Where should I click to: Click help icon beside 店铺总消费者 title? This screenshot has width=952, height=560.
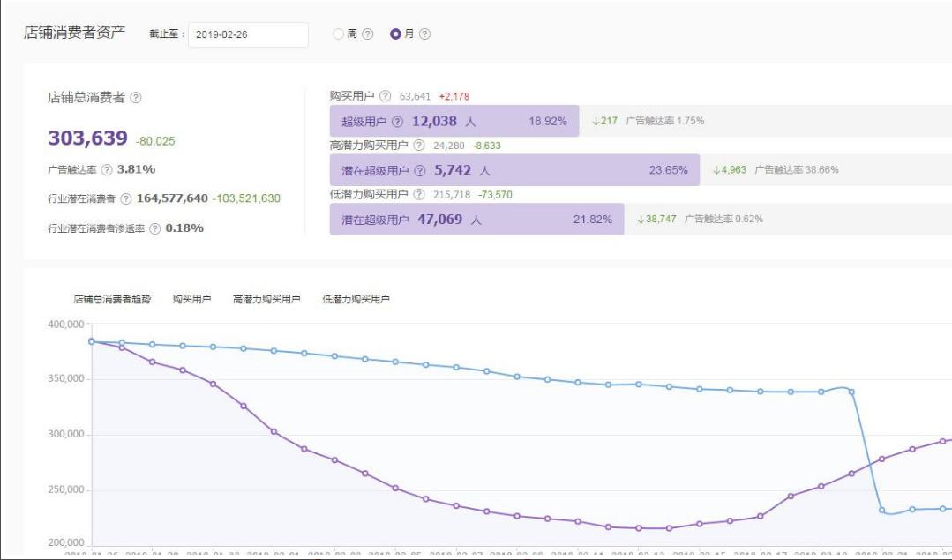135,98
